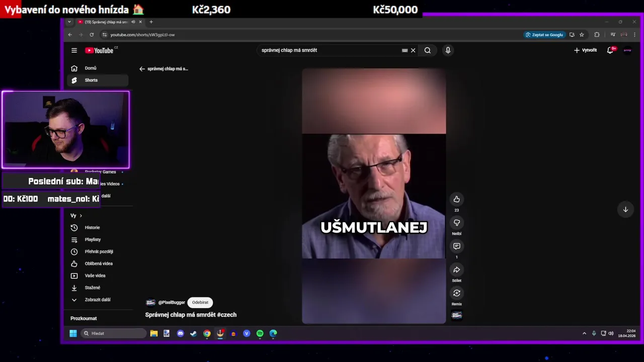Open Microsoft Edge from the taskbar
Image resolution: width=644 pixels, height=362 pixels.
[x=273, y=333]
